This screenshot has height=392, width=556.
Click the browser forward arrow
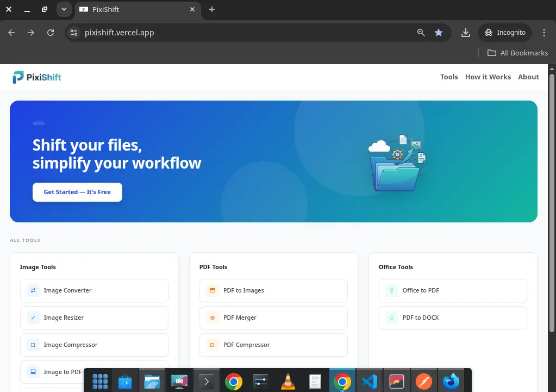click(31, 33)
